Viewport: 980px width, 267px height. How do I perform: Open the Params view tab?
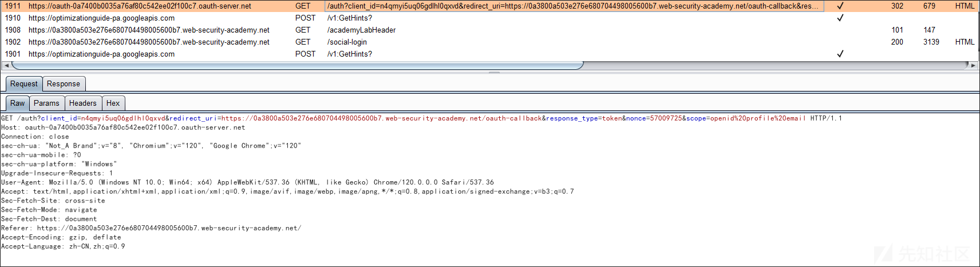click(x=46, y=103)
